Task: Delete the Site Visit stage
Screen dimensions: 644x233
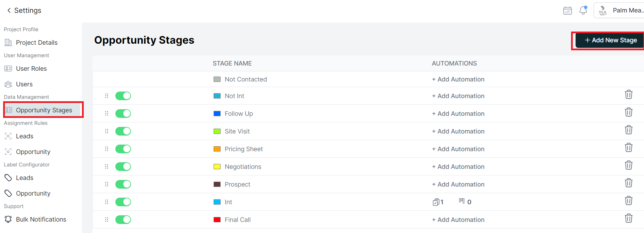Action: point(628,130)
